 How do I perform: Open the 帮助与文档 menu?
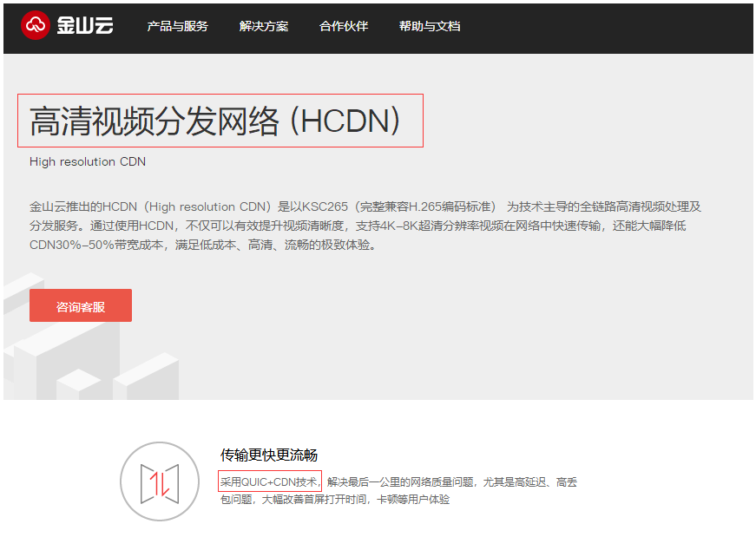pyautogui.click(x=430, y=26)
